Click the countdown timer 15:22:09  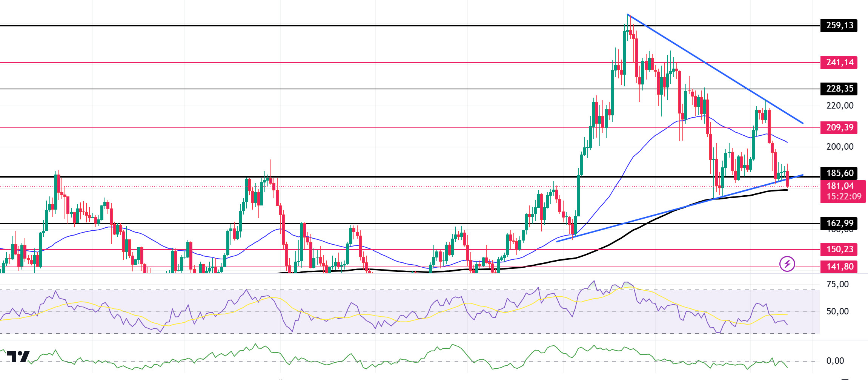(x=844, y=197)
